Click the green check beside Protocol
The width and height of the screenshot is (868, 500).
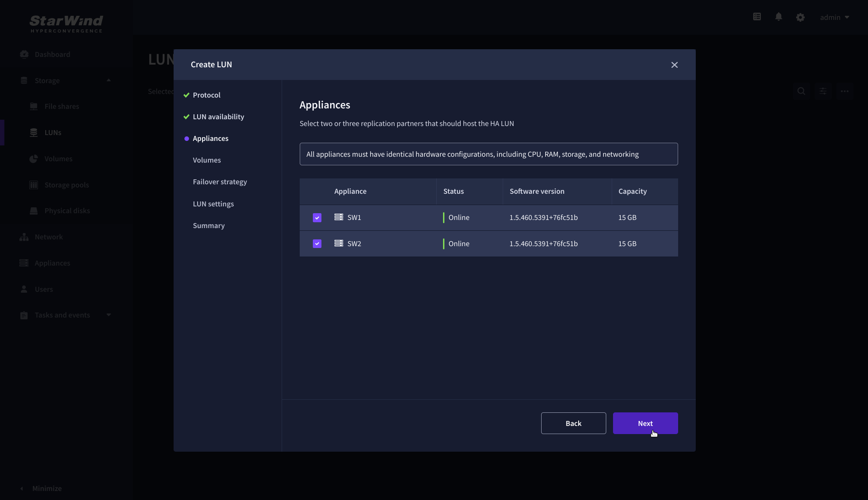tap(186, 95)
